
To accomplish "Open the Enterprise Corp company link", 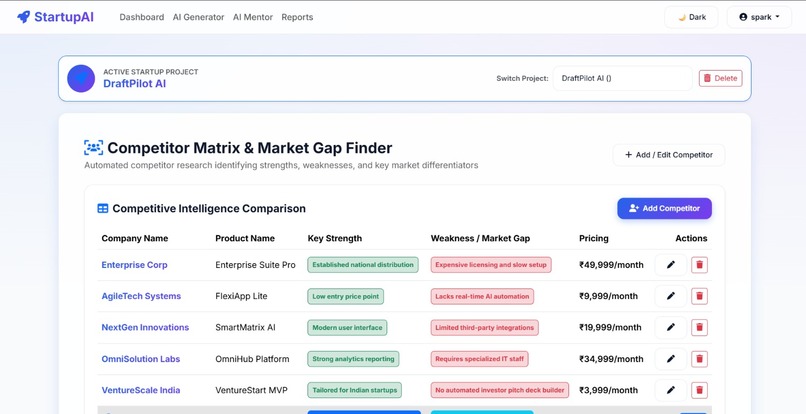I will coord(134,265).
